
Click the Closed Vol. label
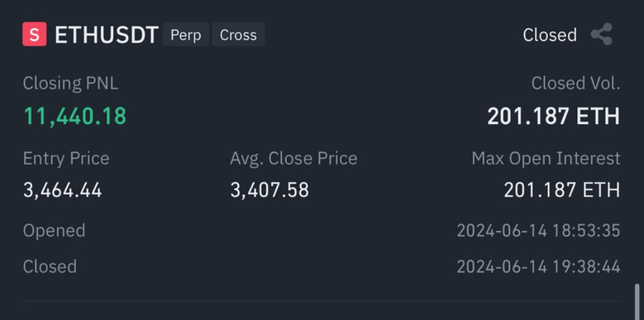click(575, 83)
